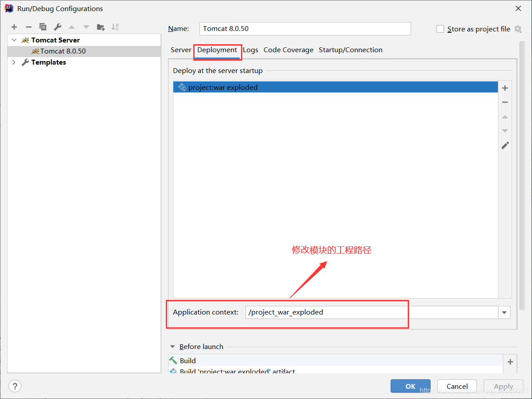Add artifact to deploy list with plus
This screenshot has height=399, width=532.
[x=505, y=88]
